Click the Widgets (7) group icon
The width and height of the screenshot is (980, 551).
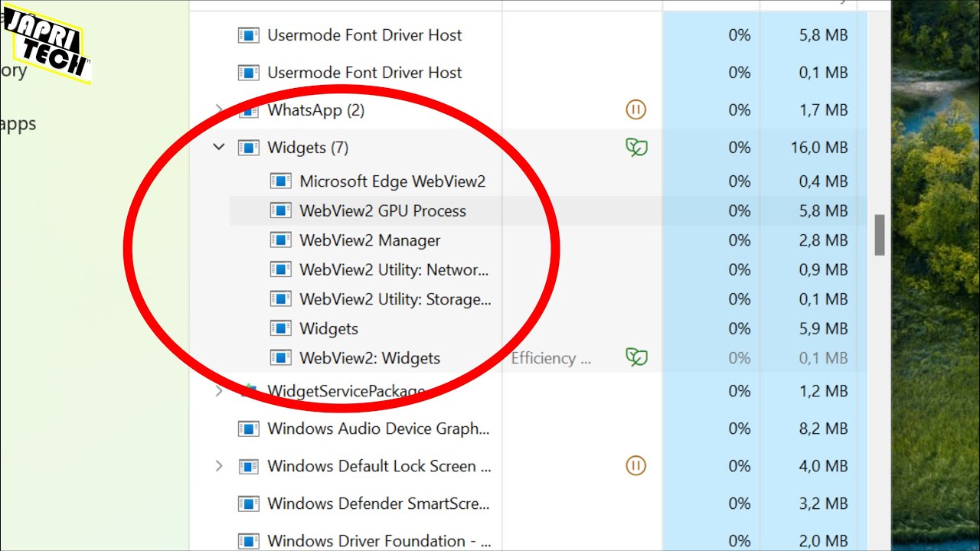[x=248, y=148]
